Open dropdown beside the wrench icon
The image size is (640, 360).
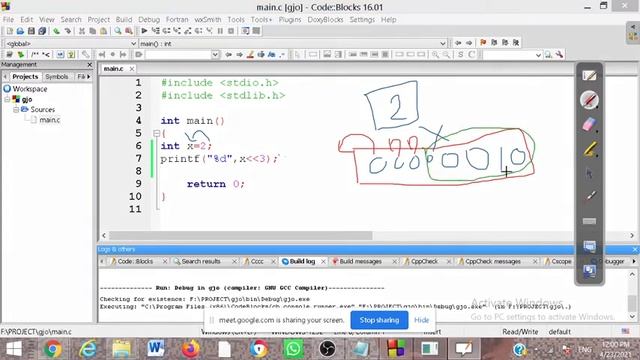pyautogui.click(x=538, y=55)
